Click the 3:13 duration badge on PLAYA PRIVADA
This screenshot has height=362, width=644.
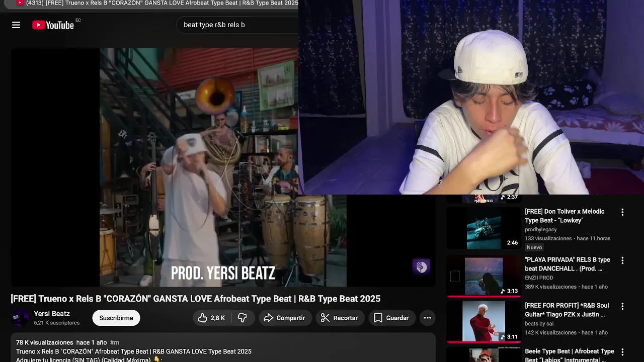[x=509, y=291]
